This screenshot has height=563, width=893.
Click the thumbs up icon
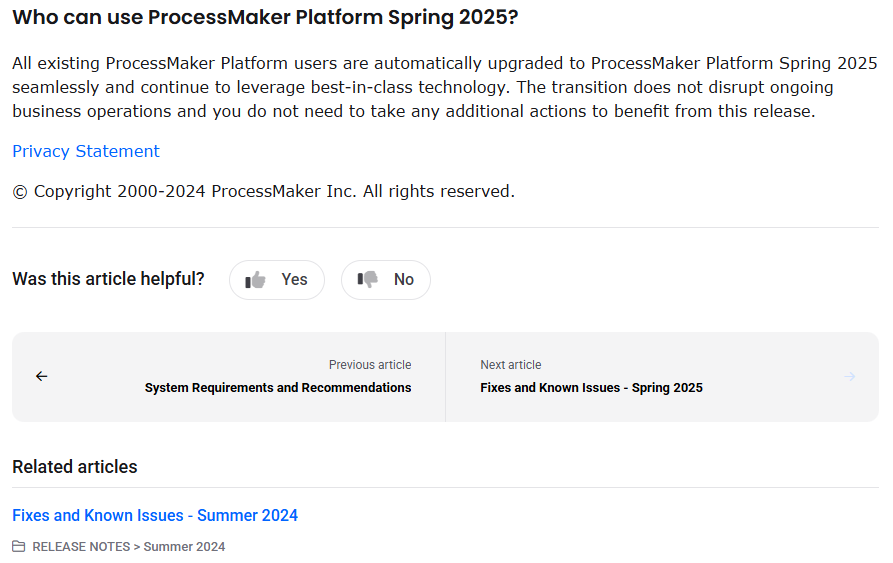pos(255,280)
